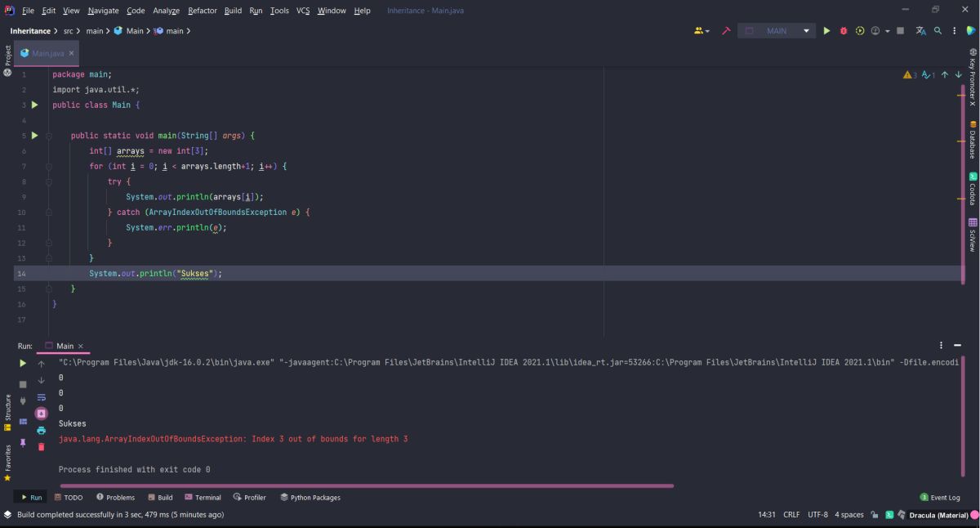Screen dimensions: 980x528
Task: Hide the Run panel with minimize dash
Action: 957,346
